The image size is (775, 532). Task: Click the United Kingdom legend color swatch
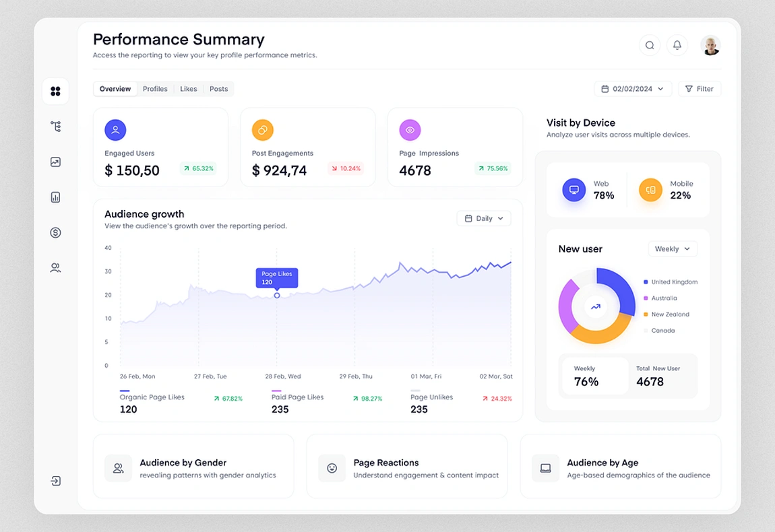coord(646,282)
